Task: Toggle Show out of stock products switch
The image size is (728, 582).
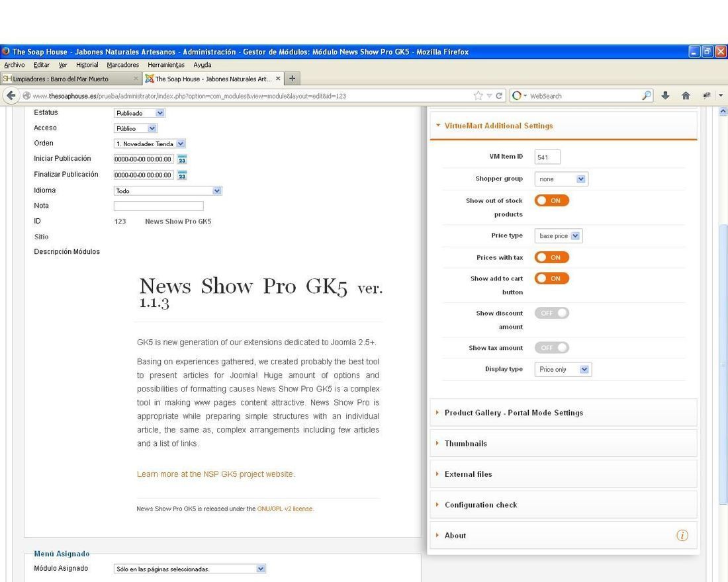Action: [x=551, y=200]
